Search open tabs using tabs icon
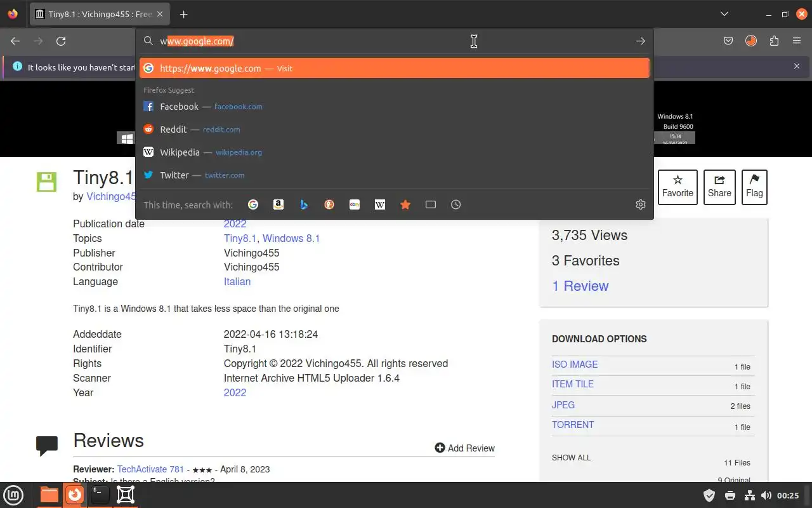Image resolution: width=812 pixels, height=508 pixels. pyautogui.click(x=431, y=204)
